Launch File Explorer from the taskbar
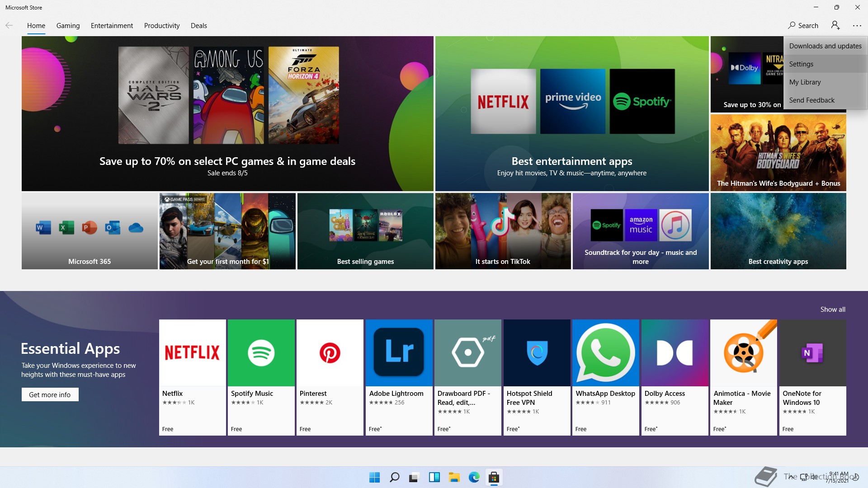The width and height of the screenshot is (868, 488). (454, 477)
